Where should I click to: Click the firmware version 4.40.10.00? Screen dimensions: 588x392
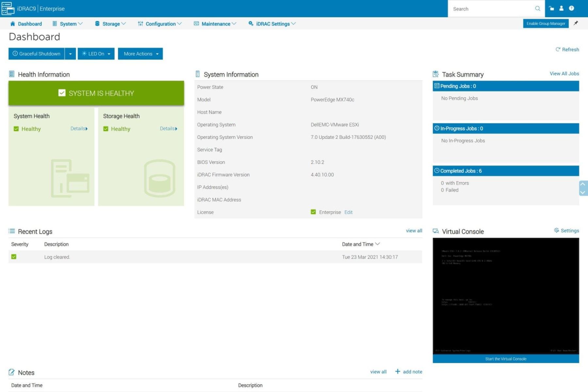(x=322, y=175)
